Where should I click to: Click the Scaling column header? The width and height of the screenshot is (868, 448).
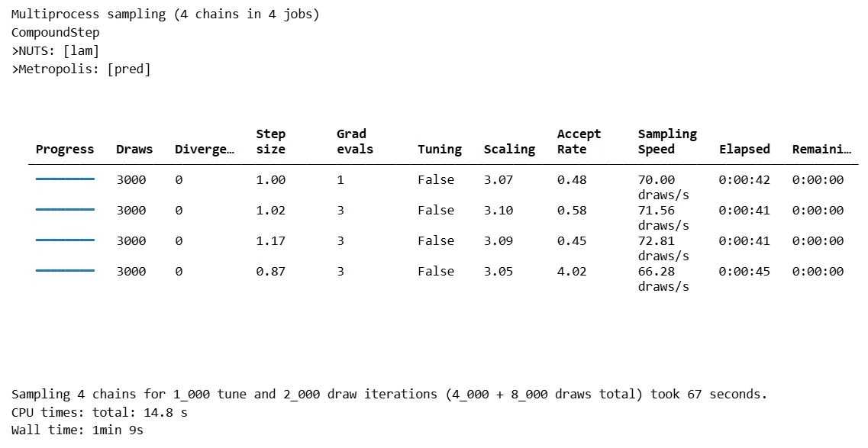coord(509,150)
